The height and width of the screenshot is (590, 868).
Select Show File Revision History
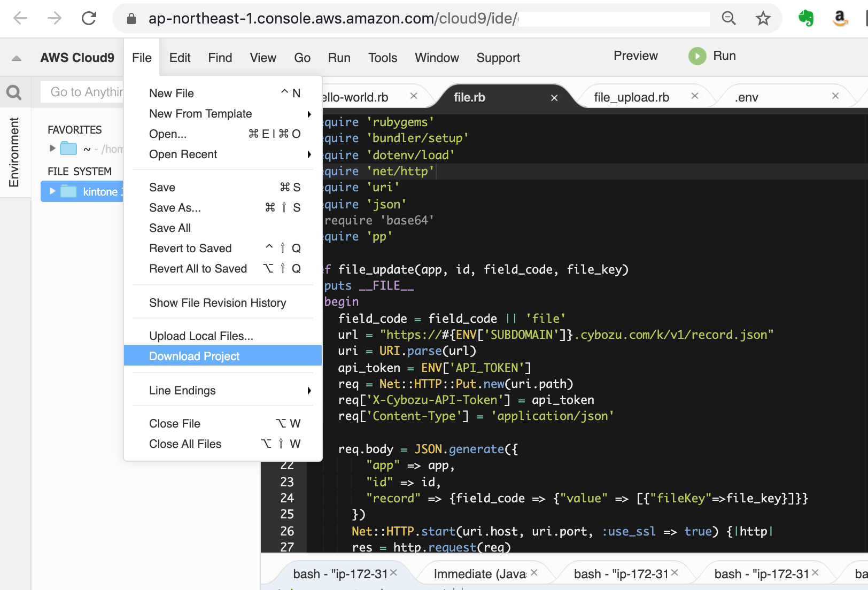(223, 303)
